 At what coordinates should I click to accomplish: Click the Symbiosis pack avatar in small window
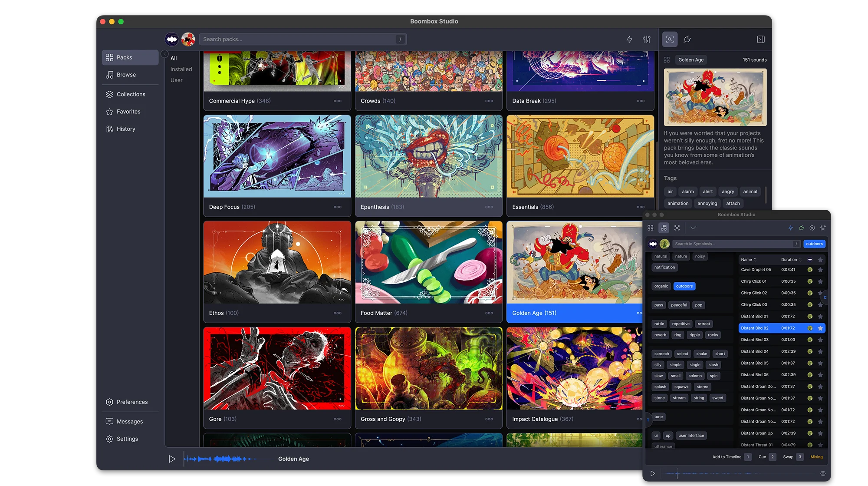(x=664, y=244)
